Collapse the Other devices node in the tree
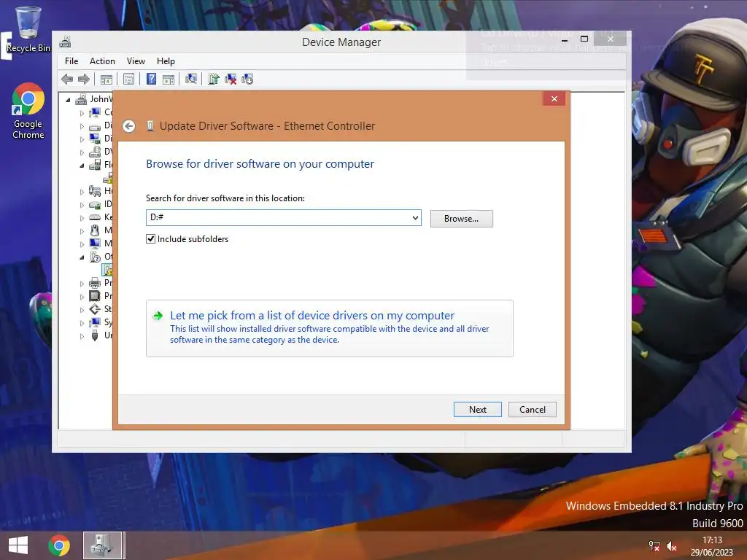Screen dimensions: 747x560 (x=82, y=257)
